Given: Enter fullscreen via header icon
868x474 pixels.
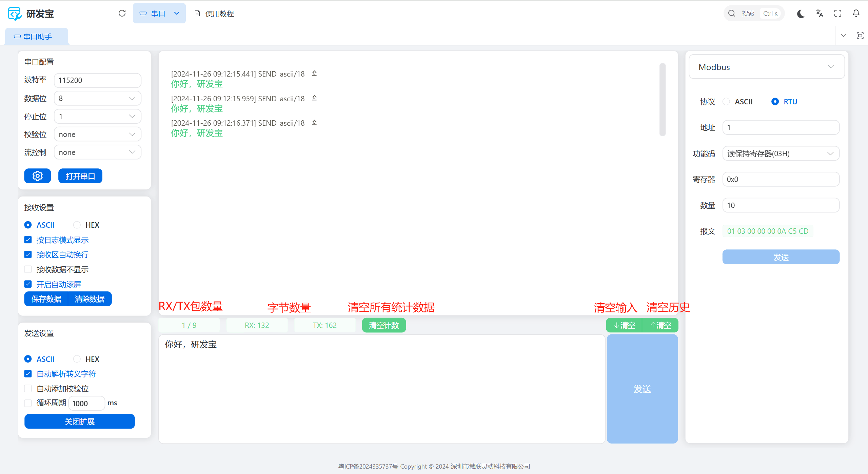Looking at the screenshot, I should coord(837,14).
